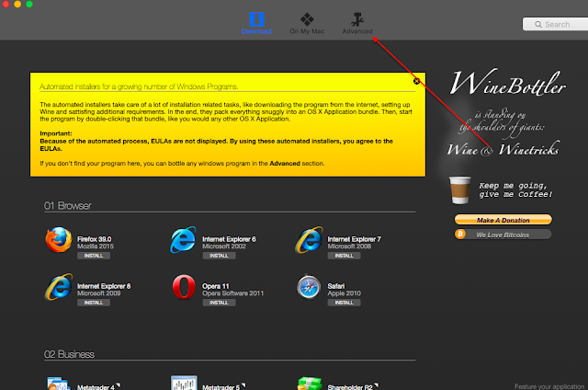
Task: Click the Firefox 39.0 icon
Action: pos(59,239)
